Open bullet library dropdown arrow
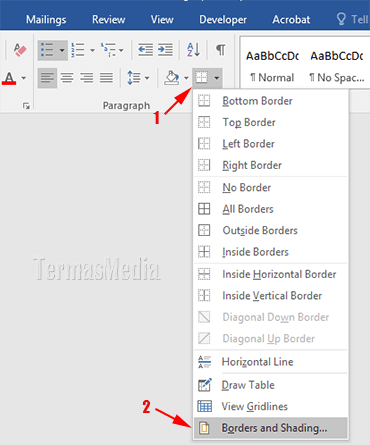Screen dimensions: 370x445 tap(62, 50)
